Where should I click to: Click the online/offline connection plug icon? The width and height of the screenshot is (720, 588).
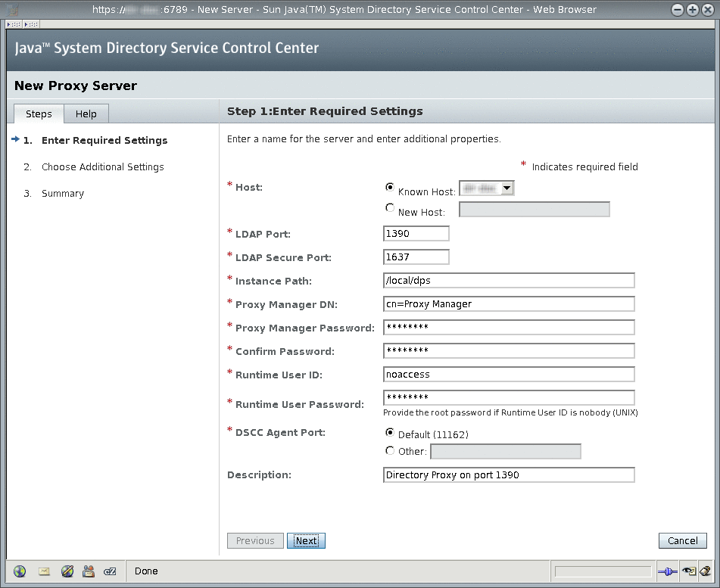tap(667, 571)
